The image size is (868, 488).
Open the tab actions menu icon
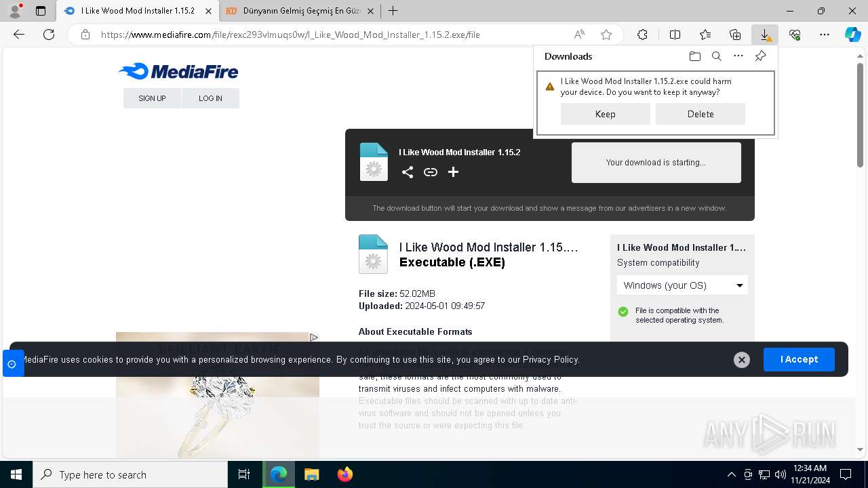[x=41, y=11]
